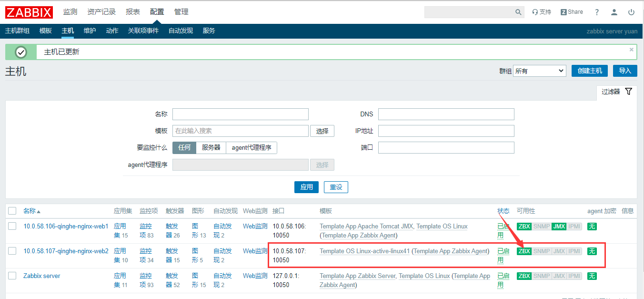The height and width of the screenshot is (299, 644).
Task: Sort hosts by 状态 column
Action: point(503,211)
